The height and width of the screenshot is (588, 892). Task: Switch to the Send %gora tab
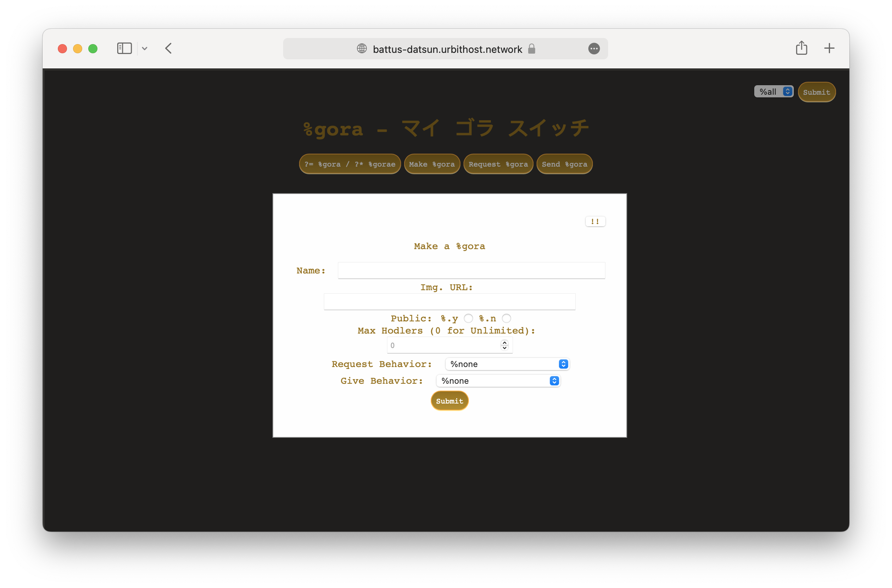[x=564, y=164]
